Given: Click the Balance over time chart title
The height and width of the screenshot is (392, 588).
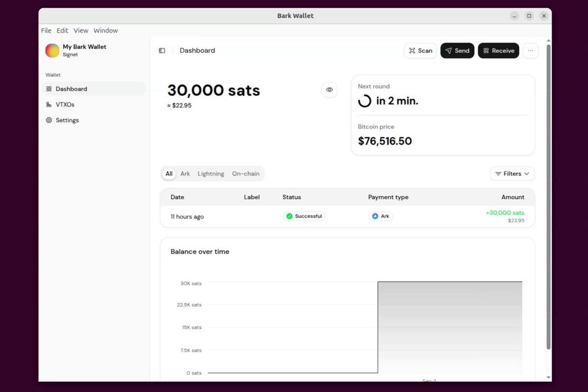Looking at the screenshot, I should point(200,252).
